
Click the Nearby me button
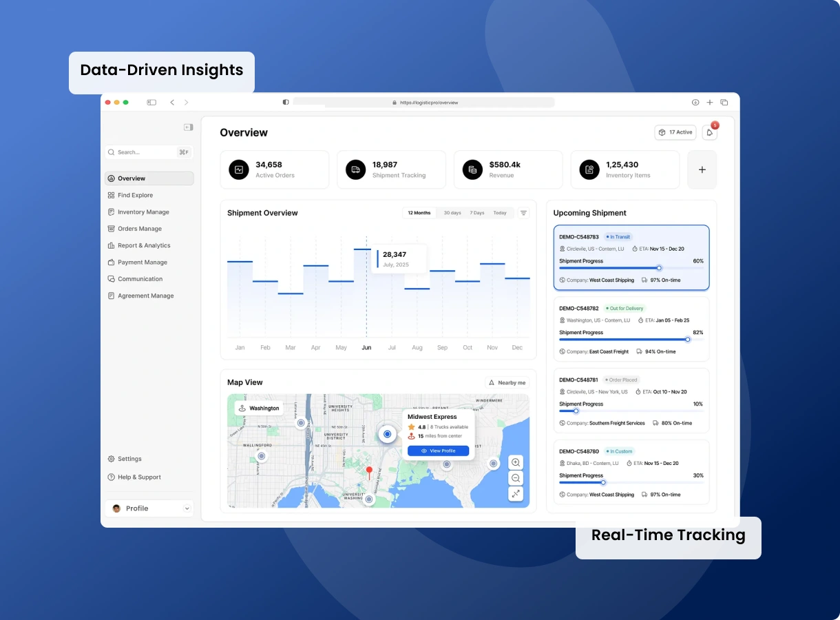tap(507, 382)
